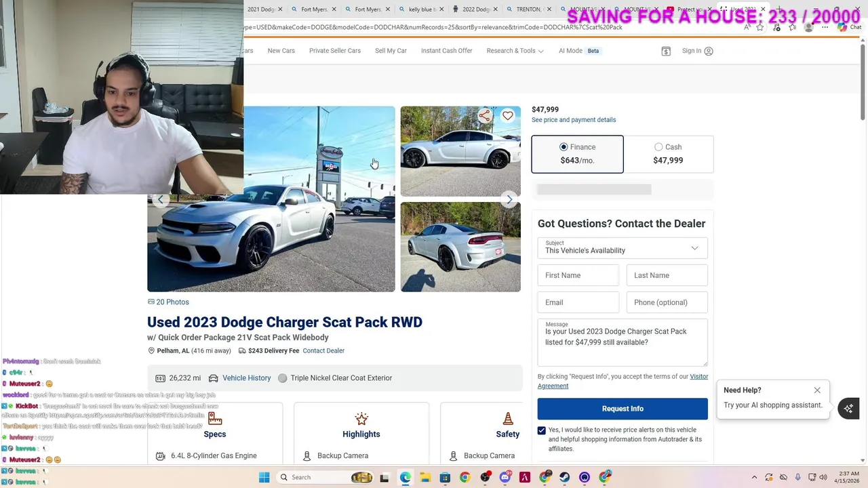Click the microphone tray icon
Image resolution: width=868 pixels, height=488 pixels.
point(797,477)
